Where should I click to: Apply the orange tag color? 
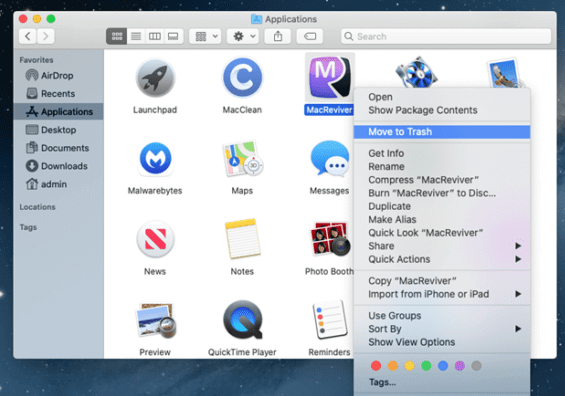(x=393, y=366)
